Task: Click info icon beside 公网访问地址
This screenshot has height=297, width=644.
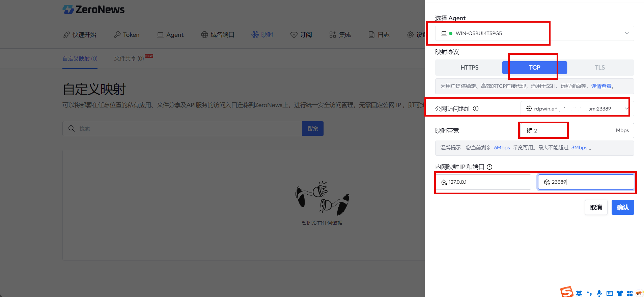Action: click(476, 108)
